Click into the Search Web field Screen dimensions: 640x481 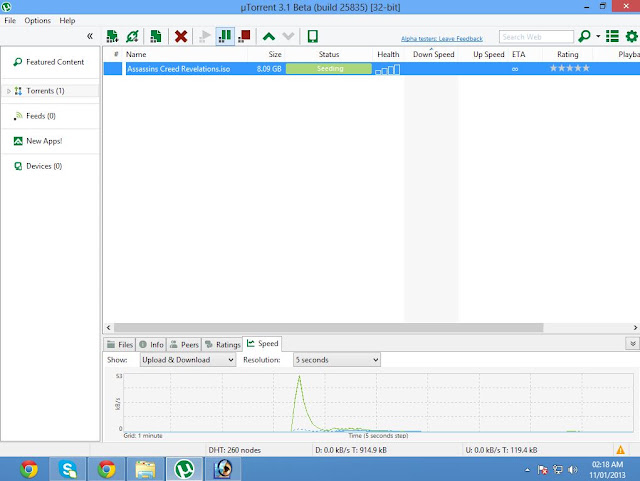pos(536,37)
